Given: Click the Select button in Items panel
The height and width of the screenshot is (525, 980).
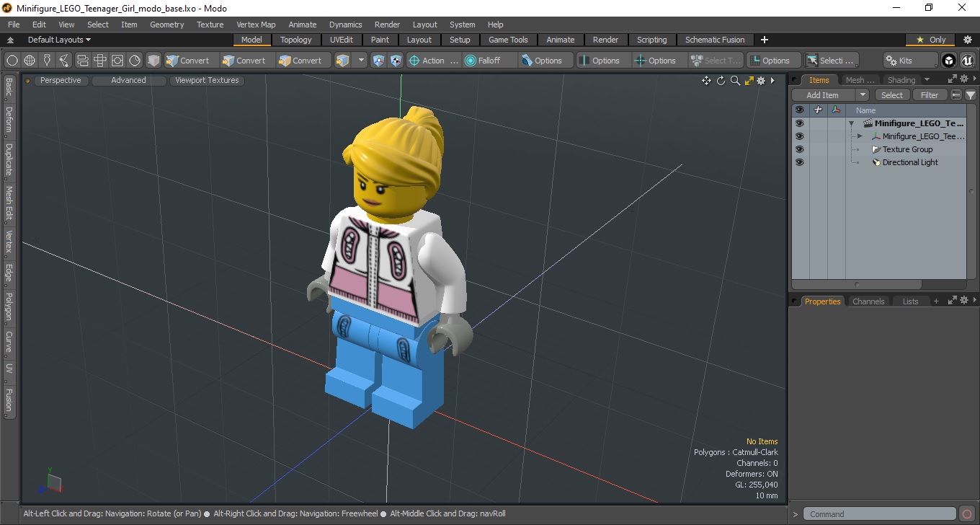Looking at the screenshot, I should [892, 95].
